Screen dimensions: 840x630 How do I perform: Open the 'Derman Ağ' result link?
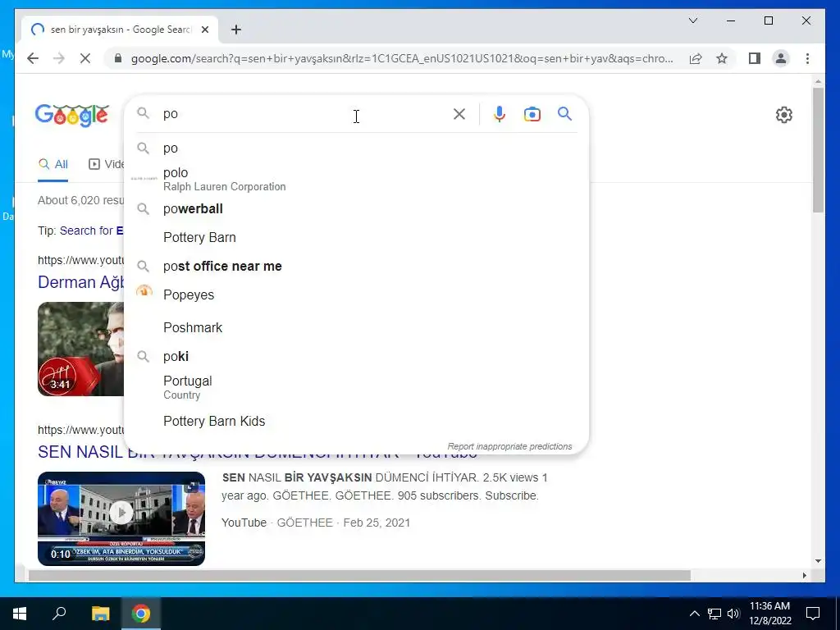(x=81, y=282)
